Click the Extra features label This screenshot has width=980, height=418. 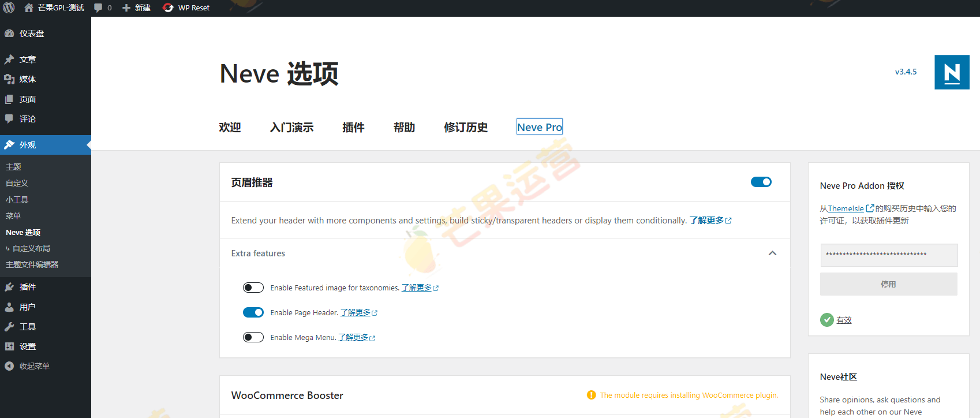pyautogui.click(x=258, y=253)
